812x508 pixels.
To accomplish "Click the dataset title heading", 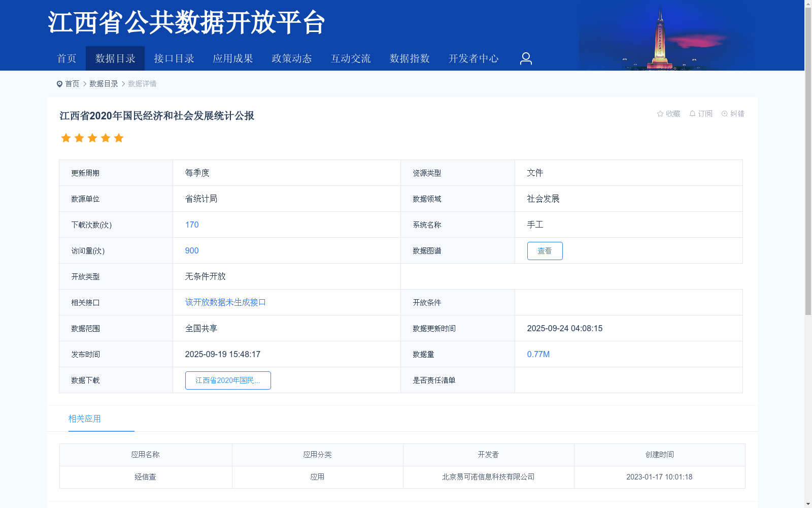I will [157, 116].
